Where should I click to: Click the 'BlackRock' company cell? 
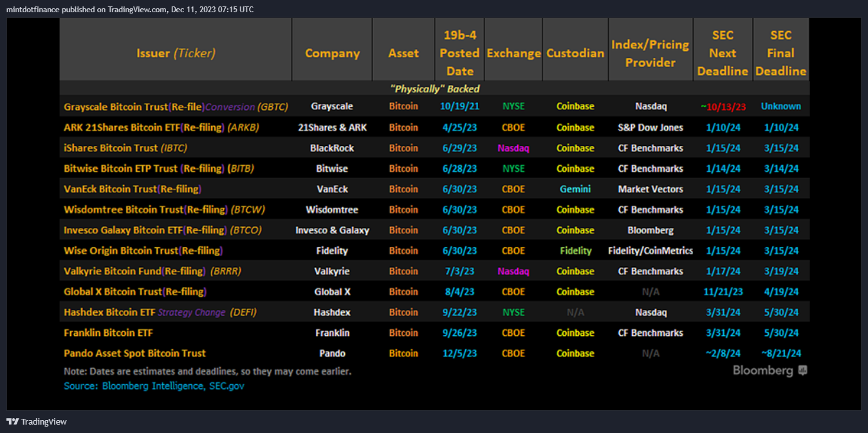coord(332,148)
